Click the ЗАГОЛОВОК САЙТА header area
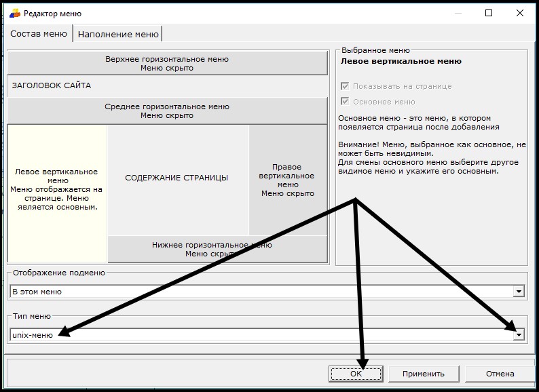539x392 pixels. click(x=167, y=85)
